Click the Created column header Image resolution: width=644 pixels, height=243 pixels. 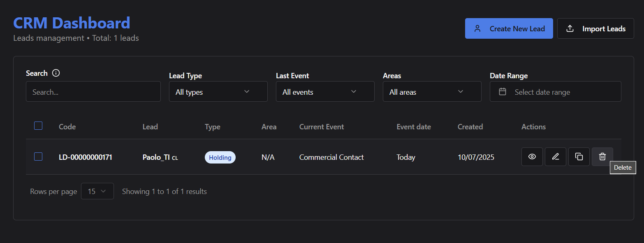[470, 127]
